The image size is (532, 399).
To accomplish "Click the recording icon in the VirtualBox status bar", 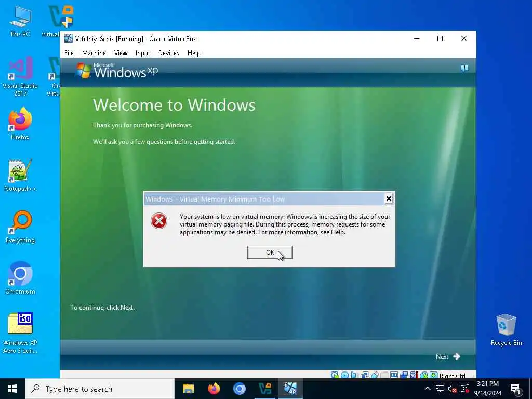I will (x=404, y=375).
